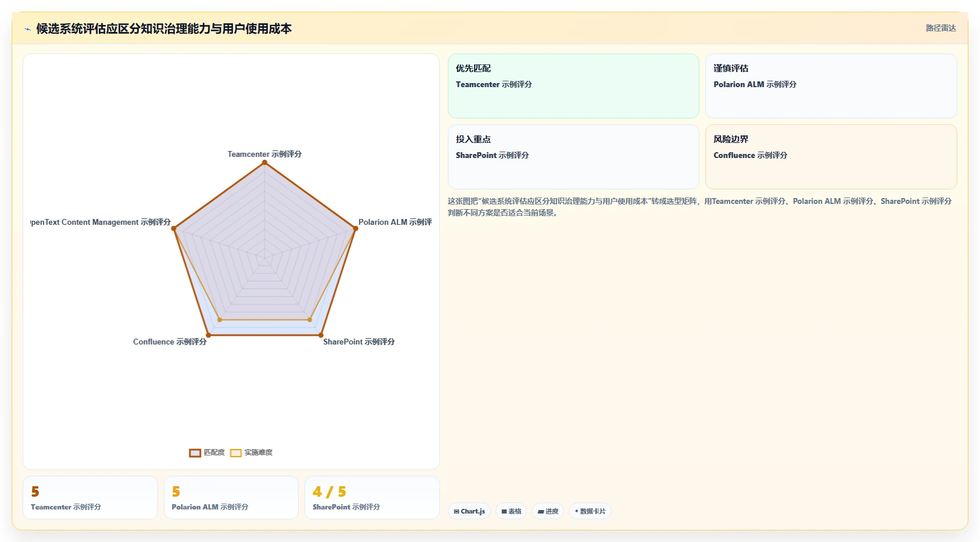This screenshot has height=542, width=980.
Task: Click the SharePoint 匹配度 outer data point
Action: click(321, 335)
